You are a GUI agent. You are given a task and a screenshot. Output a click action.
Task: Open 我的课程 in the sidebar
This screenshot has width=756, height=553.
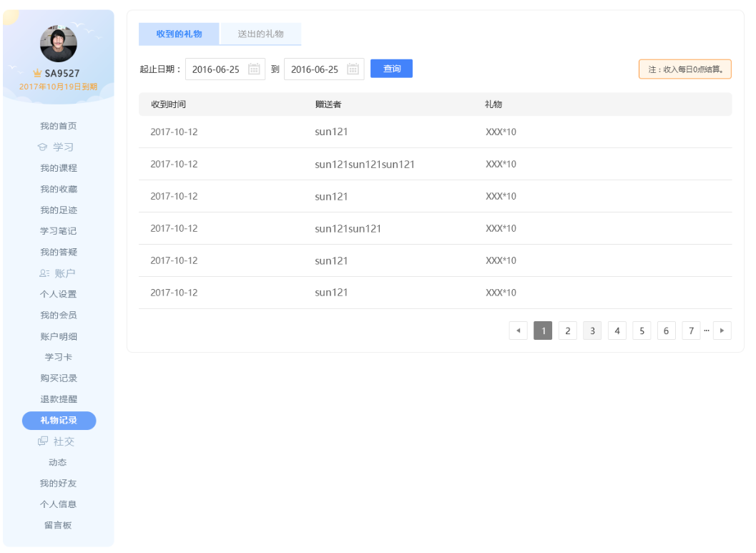click(x=59, y=168)
